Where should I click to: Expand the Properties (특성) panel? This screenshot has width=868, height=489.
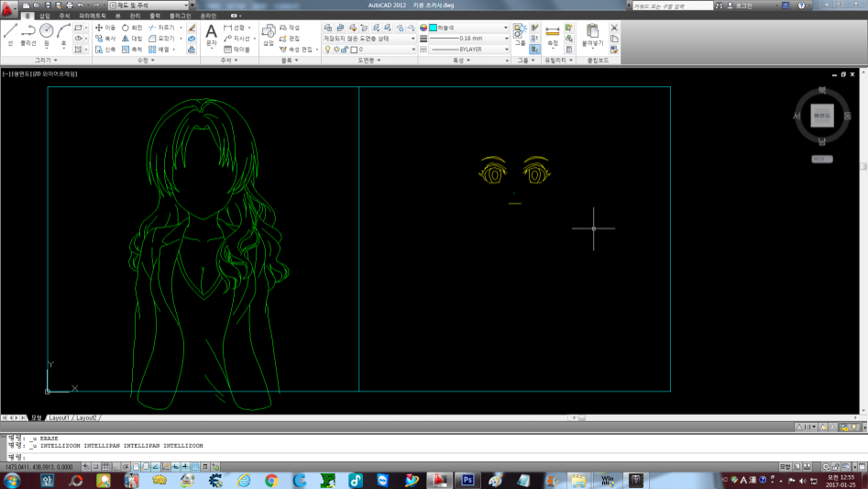pos(460,60)
